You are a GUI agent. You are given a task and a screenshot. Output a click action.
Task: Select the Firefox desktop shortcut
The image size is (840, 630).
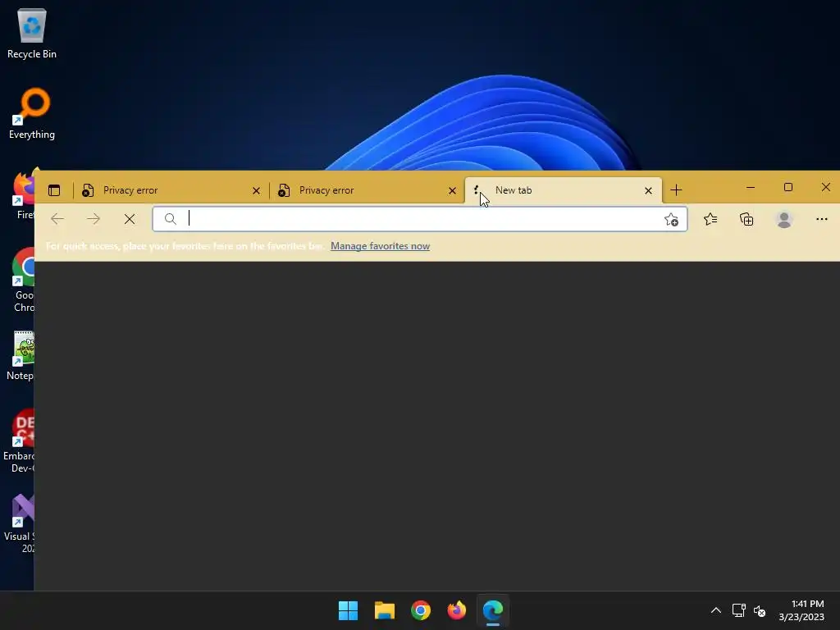click(24, 194)
